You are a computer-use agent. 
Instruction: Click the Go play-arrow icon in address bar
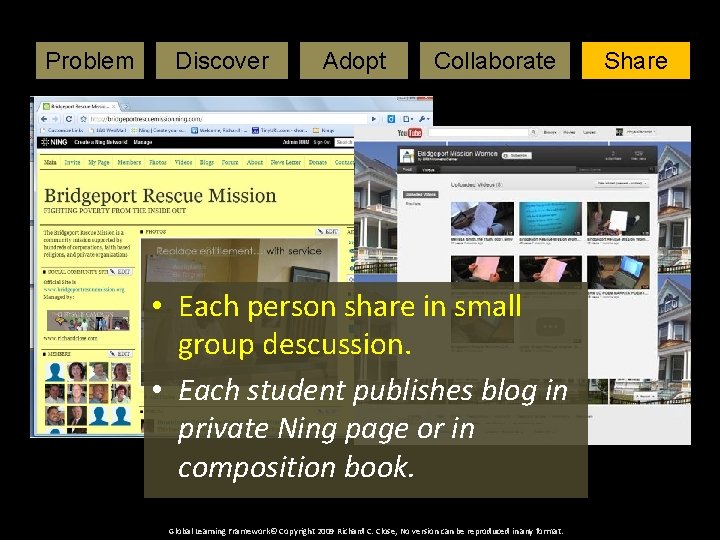coord(374,119)
